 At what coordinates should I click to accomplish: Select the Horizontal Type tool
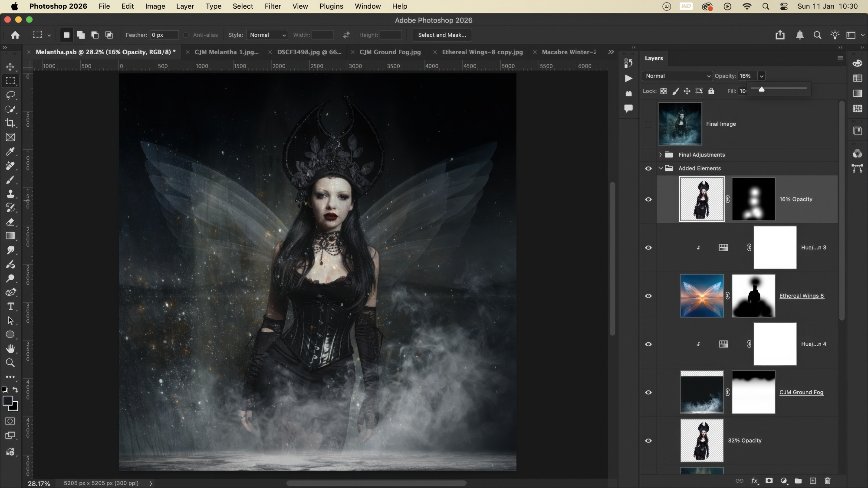(x=10, y=307)
